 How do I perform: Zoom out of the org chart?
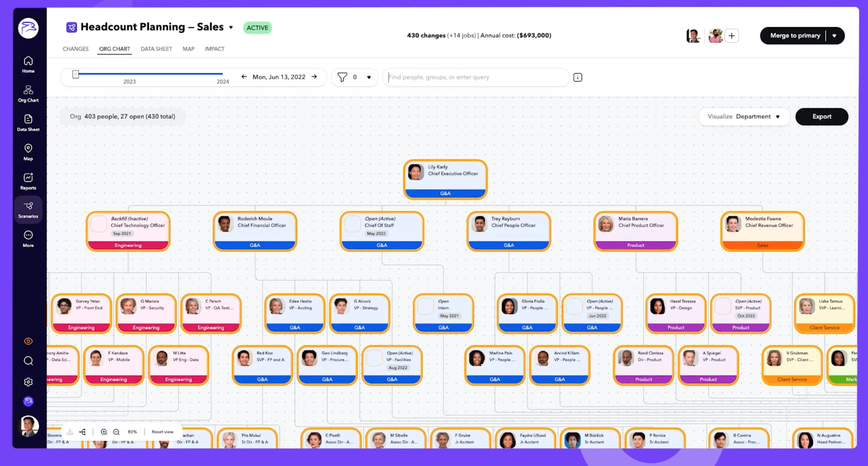click(x=116, y=432)
